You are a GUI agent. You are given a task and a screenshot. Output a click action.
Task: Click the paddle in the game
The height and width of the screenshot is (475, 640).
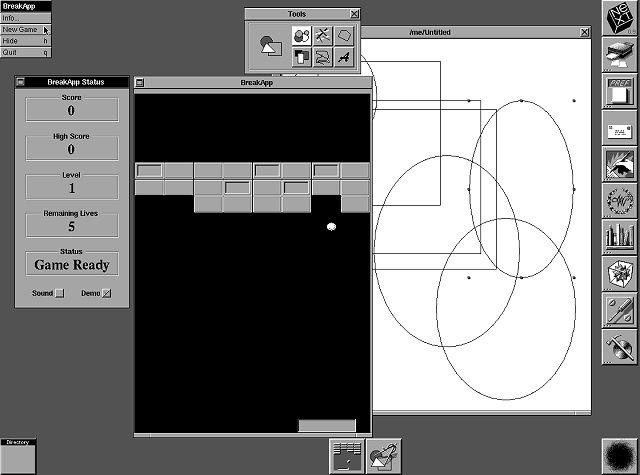point(327,425)
